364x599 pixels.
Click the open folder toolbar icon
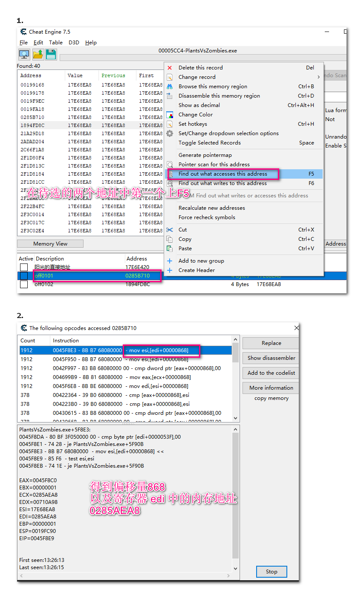[38, 55]
